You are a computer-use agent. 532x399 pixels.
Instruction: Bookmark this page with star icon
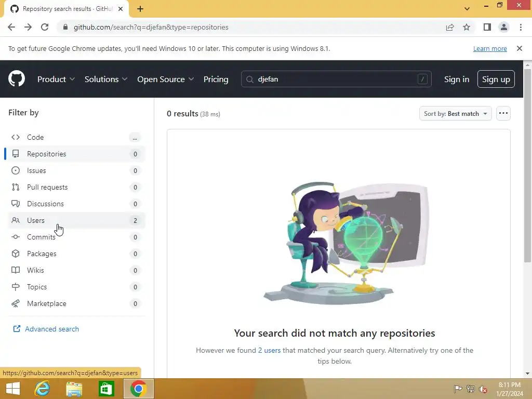click(x=467, y=27)
